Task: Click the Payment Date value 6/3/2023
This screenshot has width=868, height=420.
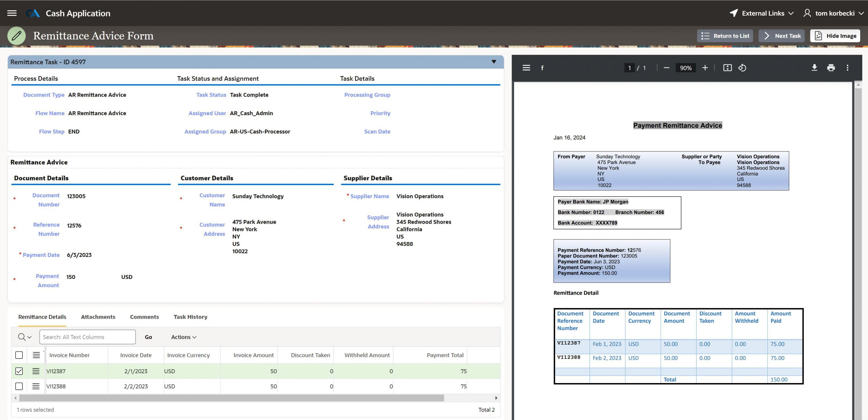Action: click(x=79, y=255)
